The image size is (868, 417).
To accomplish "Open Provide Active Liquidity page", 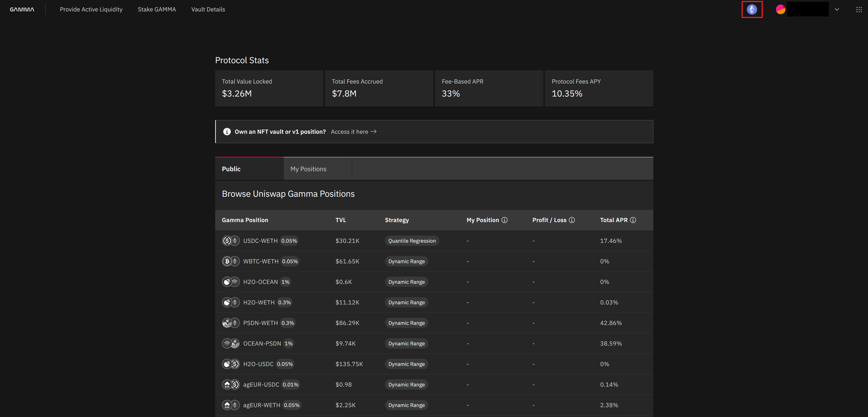I will [x=91, y=9].
